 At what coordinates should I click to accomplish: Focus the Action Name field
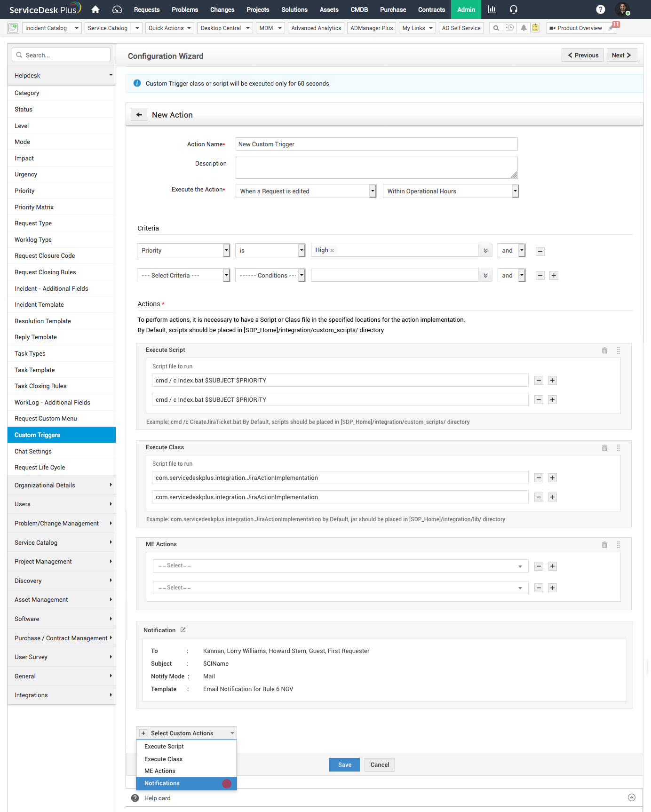click(x=376, y=144)
